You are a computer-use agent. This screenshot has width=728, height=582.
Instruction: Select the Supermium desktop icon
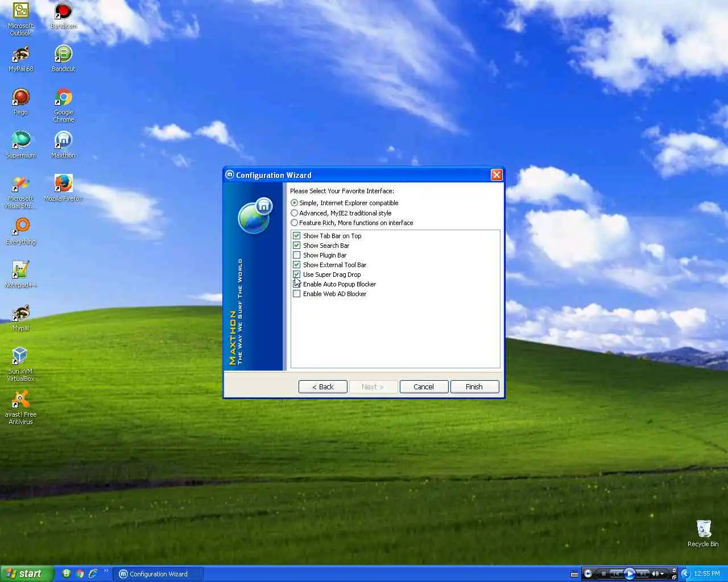point(20,145)
